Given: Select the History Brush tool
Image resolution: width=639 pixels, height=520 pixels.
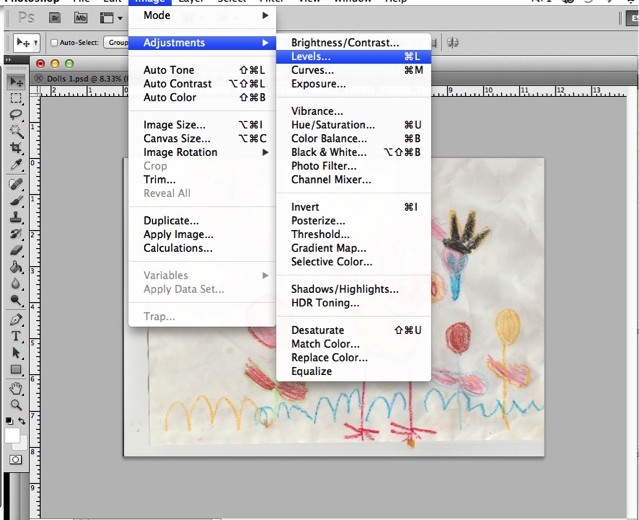Looking at the screenshot, I should click(x=16, y=234).
